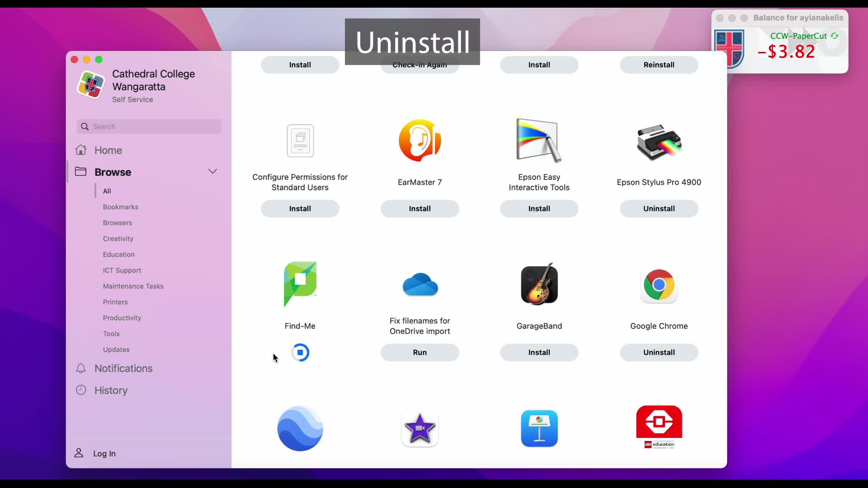Click the Epson Stylus Pro 4900 title
This screenshot has height=488, width=868.
[659, 182]
